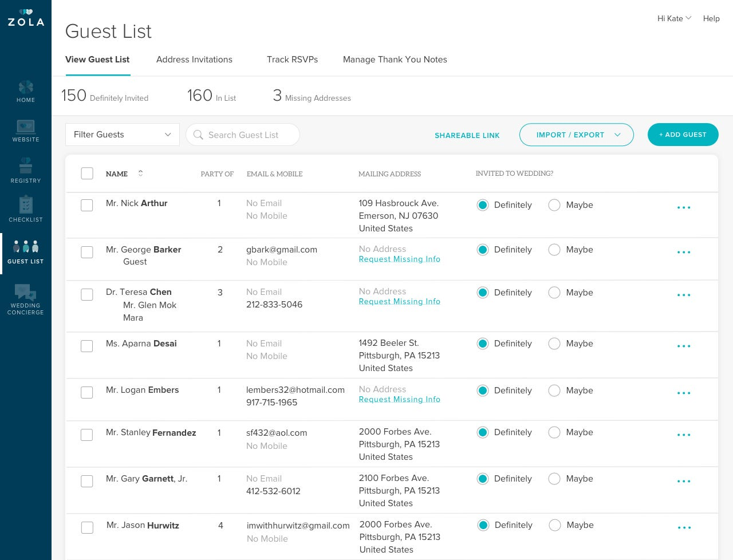This screenshot has width=733, height=560.
Task: Open the Address Invitations tab
Action: tap(194, 60)
